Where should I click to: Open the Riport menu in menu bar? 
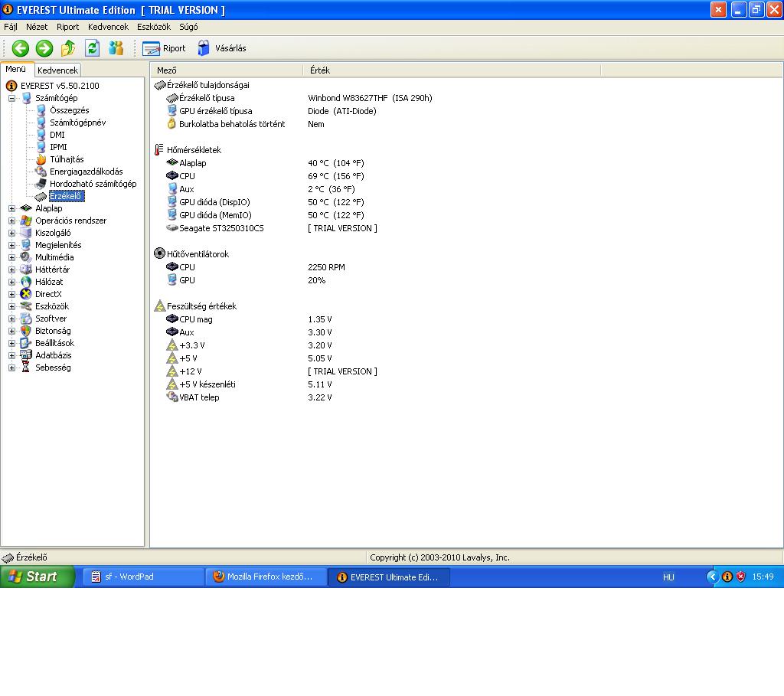coord(67,27)
